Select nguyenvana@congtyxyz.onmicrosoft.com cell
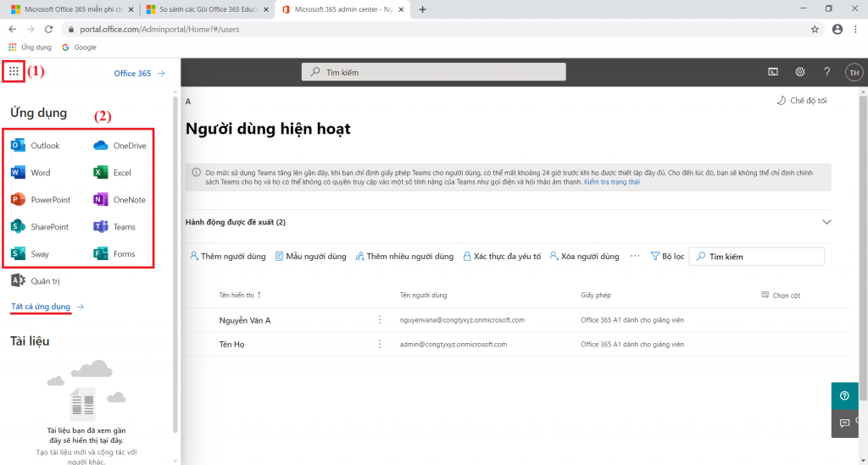868x465 pixels. [462, 320]
